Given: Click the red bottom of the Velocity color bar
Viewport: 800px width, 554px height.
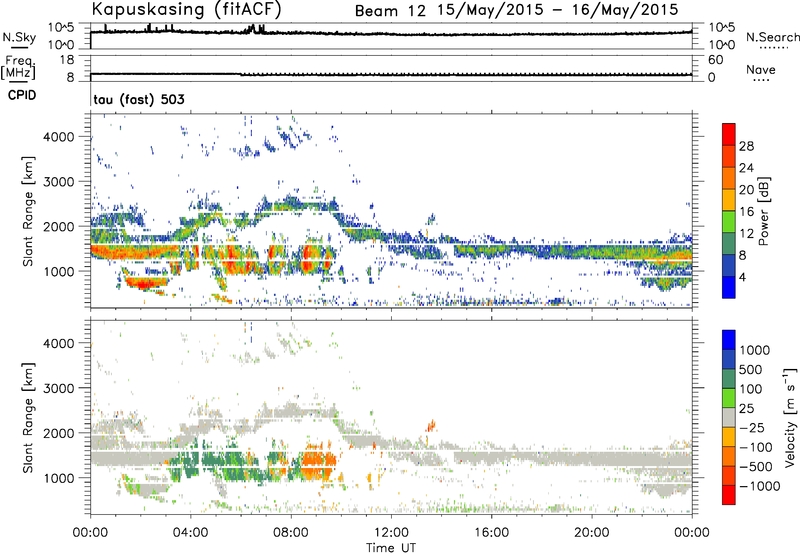Looking at the screenshot, I should tap(729, 495).
